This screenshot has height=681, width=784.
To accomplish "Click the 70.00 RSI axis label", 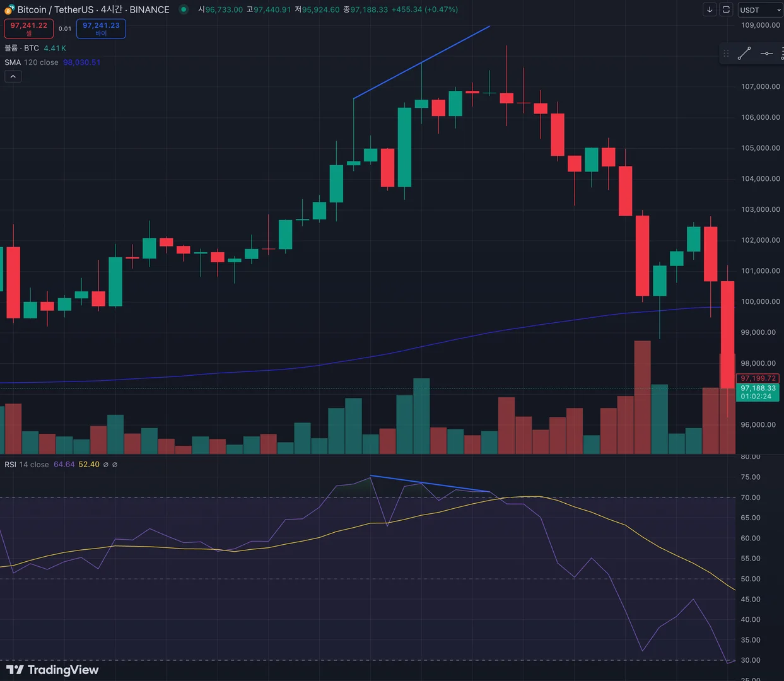I will (x=750, y=498).
